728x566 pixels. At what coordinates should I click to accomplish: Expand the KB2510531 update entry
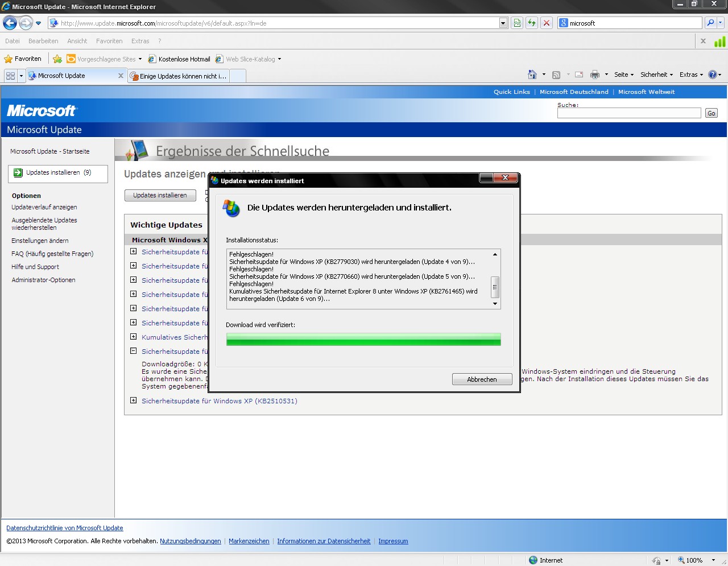point(133,400)
